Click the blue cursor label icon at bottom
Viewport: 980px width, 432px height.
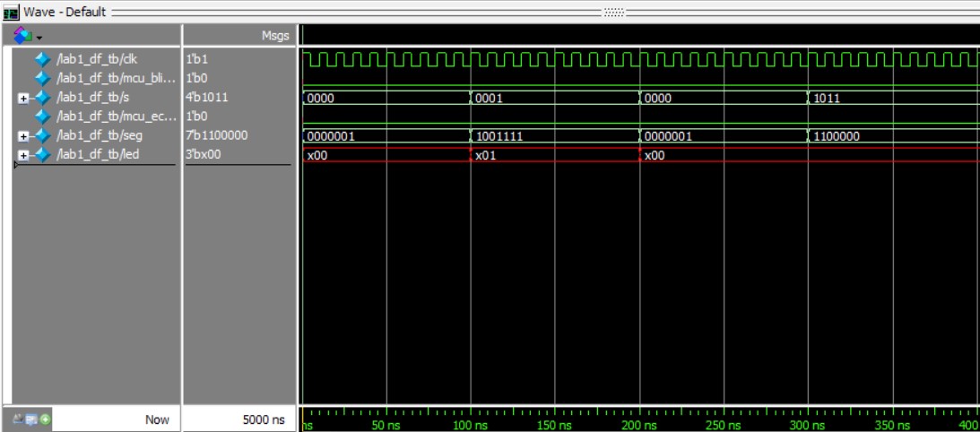(31, 419)
